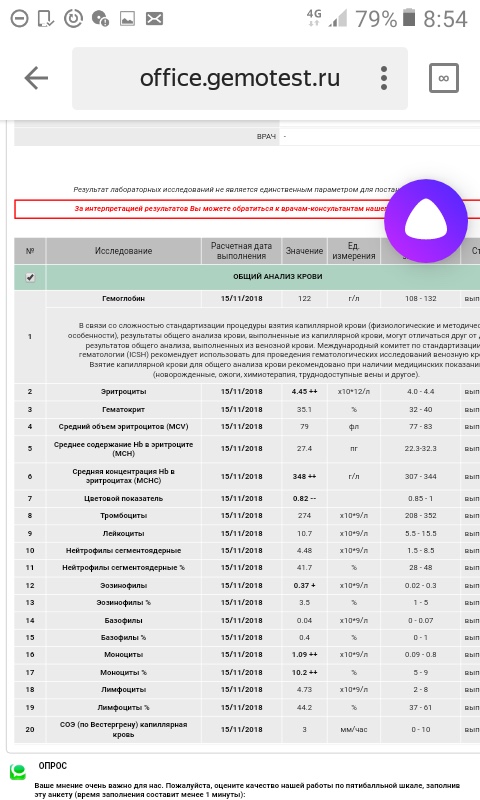Tap the 4G signal indicator
The image size is (480, 800).
(314, 18)
